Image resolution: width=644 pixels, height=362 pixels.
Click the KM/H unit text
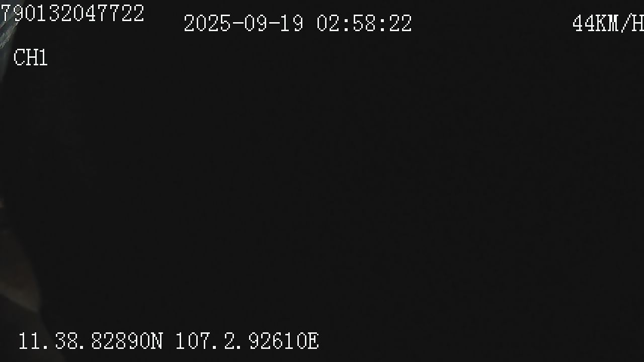[620, 24]
